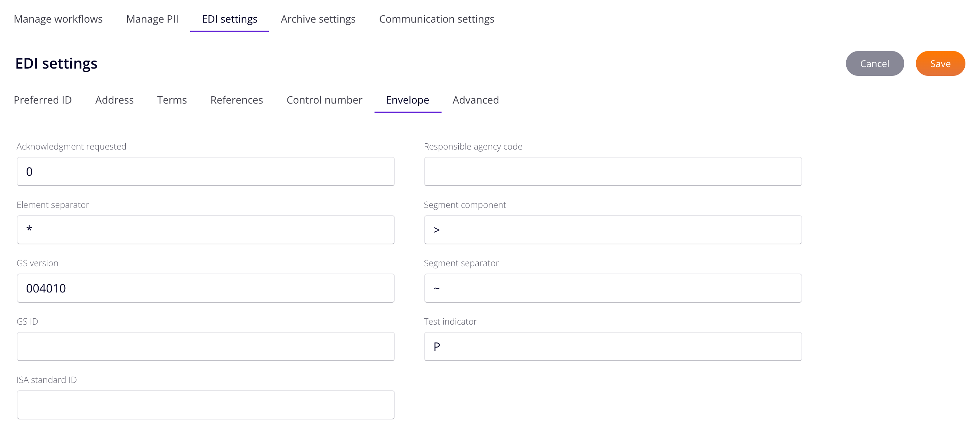This screenshot has height=434, width=980.
Task: Switch to Preferred ID sub-tab
Action: point(43,100)
